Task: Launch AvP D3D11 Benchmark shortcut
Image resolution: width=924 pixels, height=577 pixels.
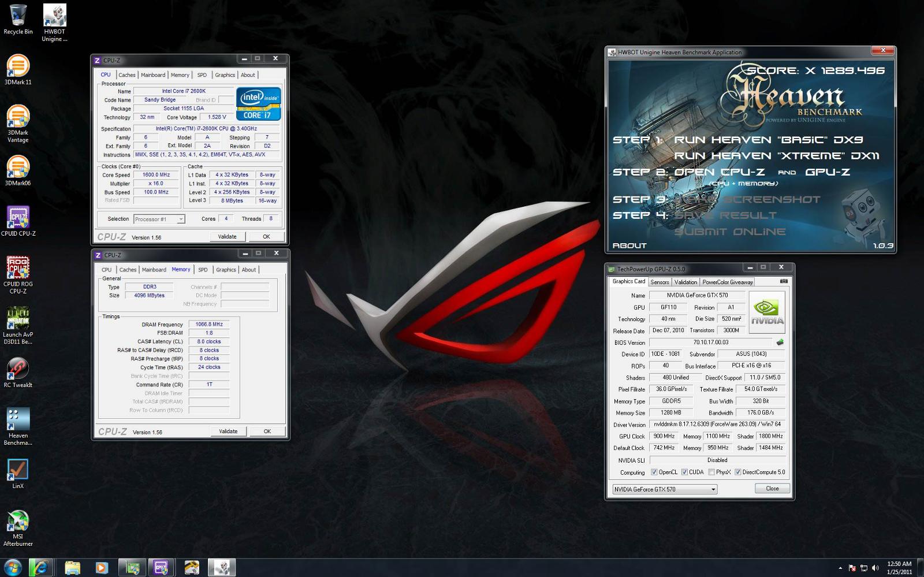Action: (x=18, y=326)
